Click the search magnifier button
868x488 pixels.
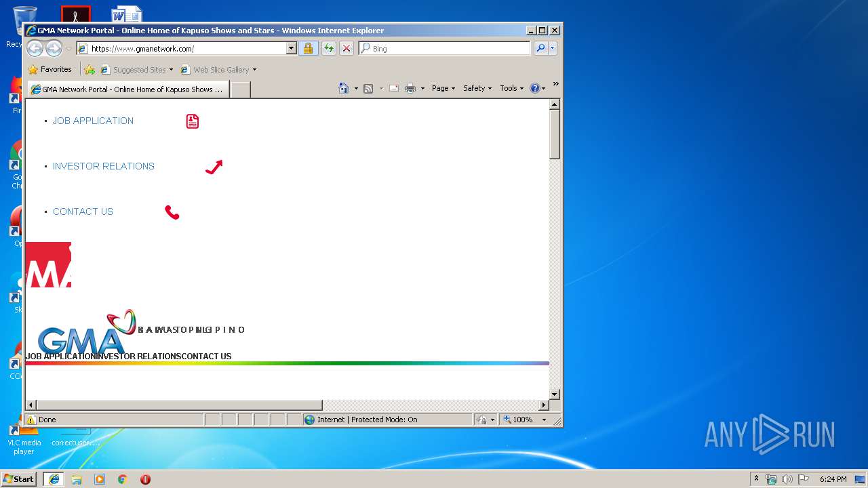(x=540, y=48)
